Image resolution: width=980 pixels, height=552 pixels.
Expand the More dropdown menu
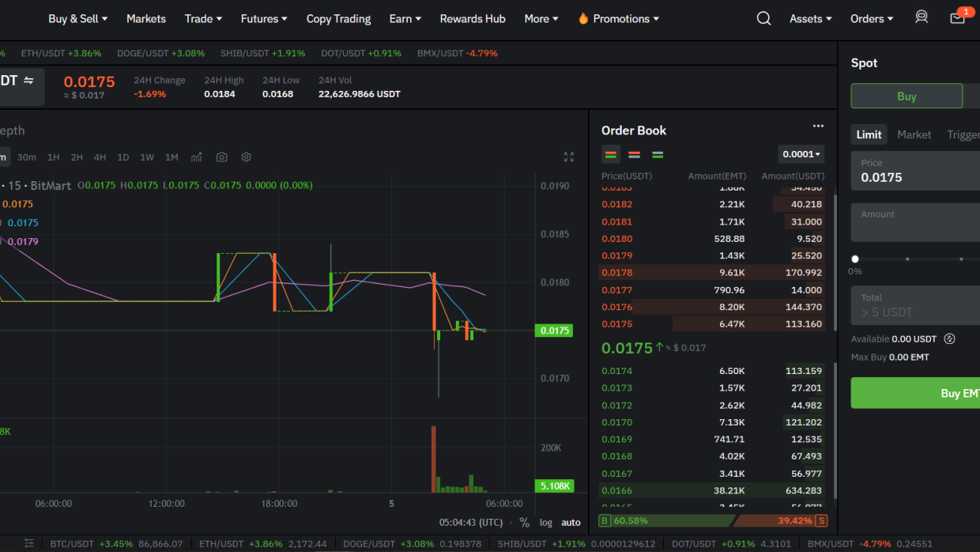click(x=541, y=18)
